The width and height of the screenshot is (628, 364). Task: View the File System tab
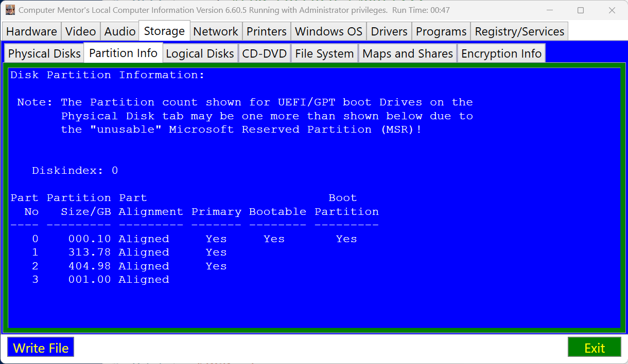tap(324, 53)
